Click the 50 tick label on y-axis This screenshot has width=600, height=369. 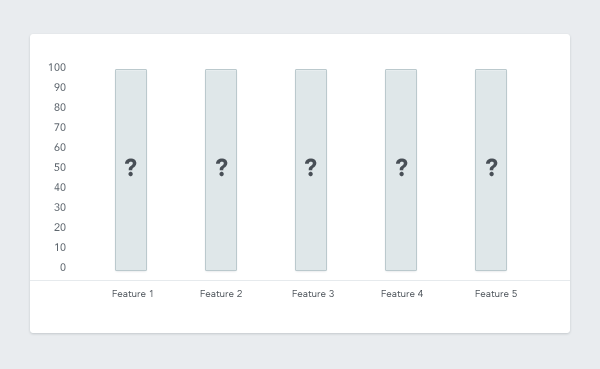tap(60, 167)
